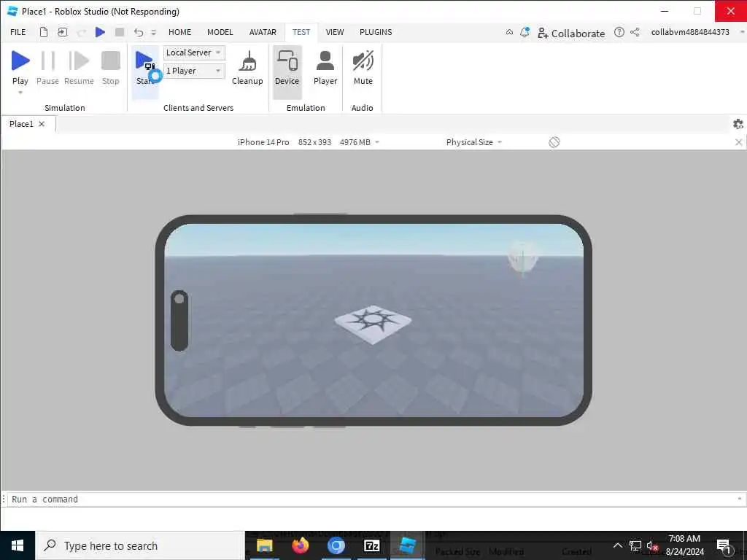Open the 1 Player count dropdown
Screen dimensions: 747x560
(x=194, y=71)
